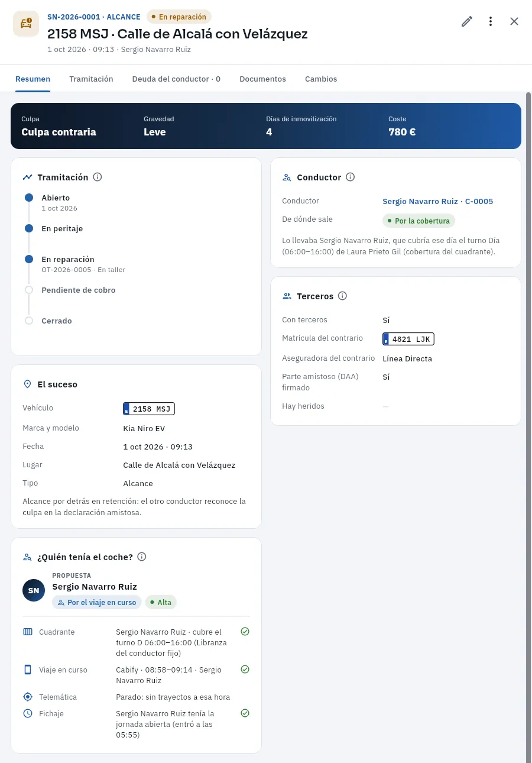Viewport: 532px width, 763px height.
Task: Show info icon beside ¿Quién tenía el coche?
Action: coord(142,557)
